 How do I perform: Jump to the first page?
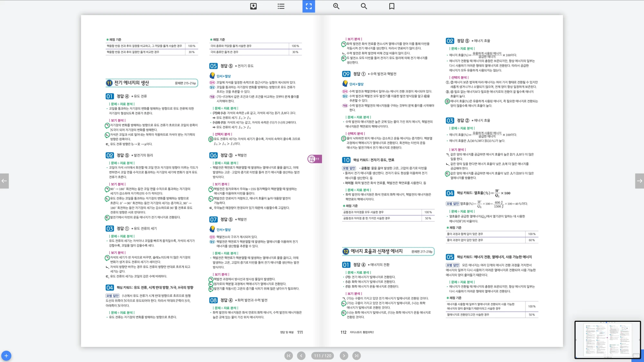click(x=289, y=356)
